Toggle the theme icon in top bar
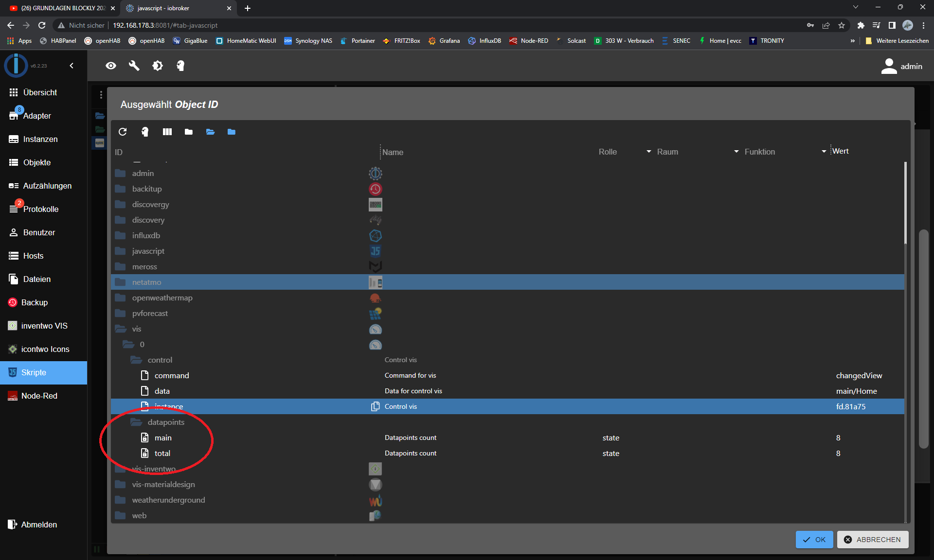The image size is (934, 560). coord(158,66)
